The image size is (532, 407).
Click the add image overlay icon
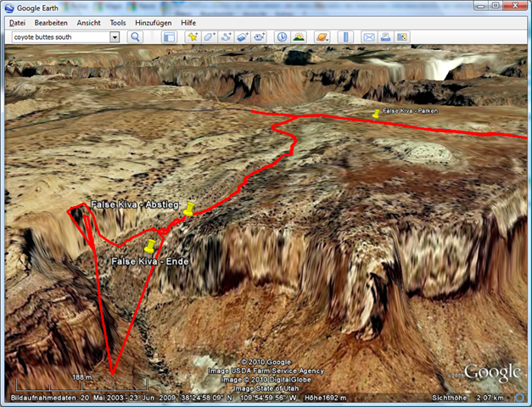coord(243,37)
